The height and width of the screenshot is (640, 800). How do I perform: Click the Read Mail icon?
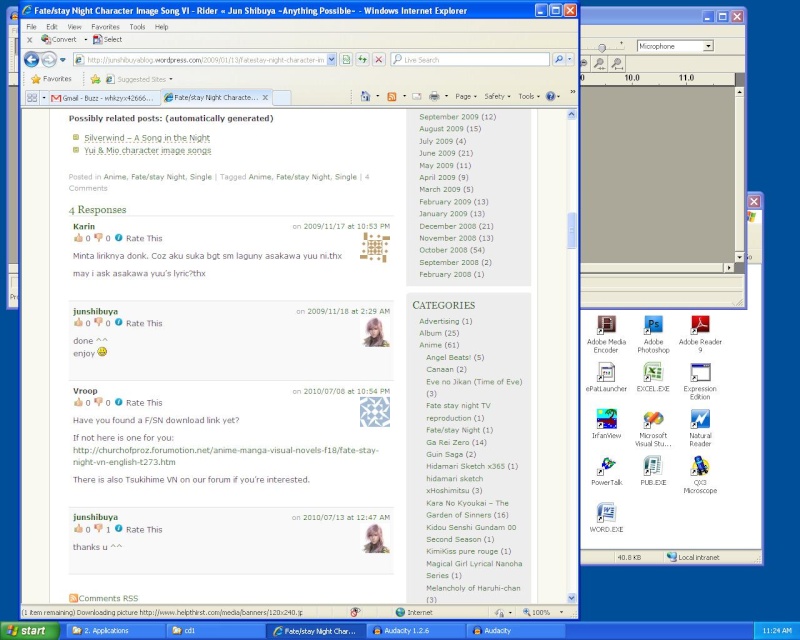click(417, 96)
